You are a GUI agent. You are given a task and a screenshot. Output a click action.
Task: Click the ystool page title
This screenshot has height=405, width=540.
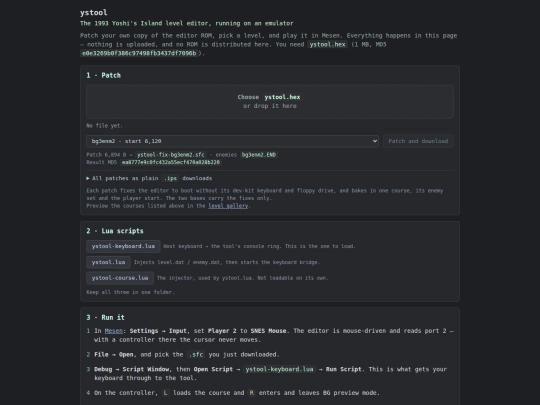pos(94,13)
